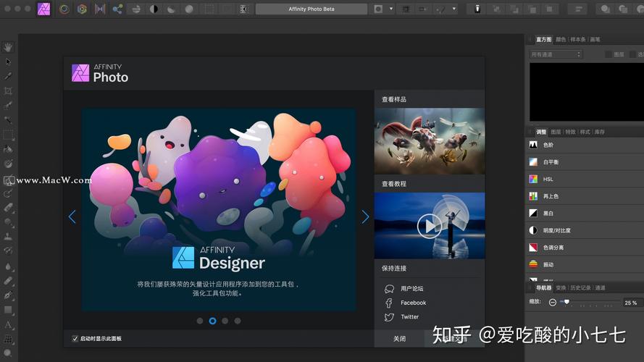Screen dimensions: 644x362
Task: Show the previous welcome slide
Action: (72, 216)
